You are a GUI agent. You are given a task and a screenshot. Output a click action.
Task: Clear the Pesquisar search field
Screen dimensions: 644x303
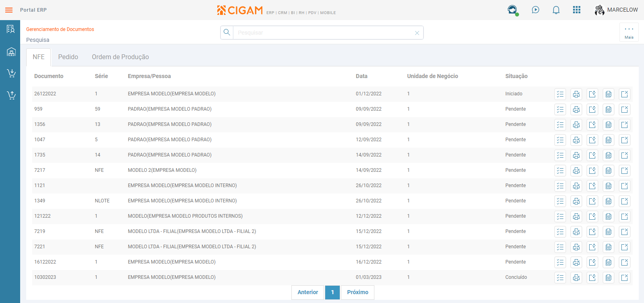tap(417, 33)
